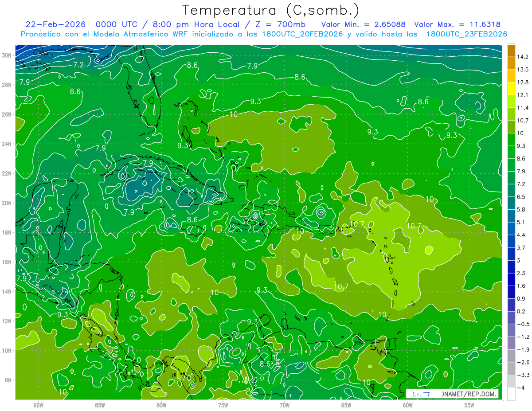Click the 'Valor Max. = 11.6318' text
532x411 pixels.
click(x=457, y=24)
